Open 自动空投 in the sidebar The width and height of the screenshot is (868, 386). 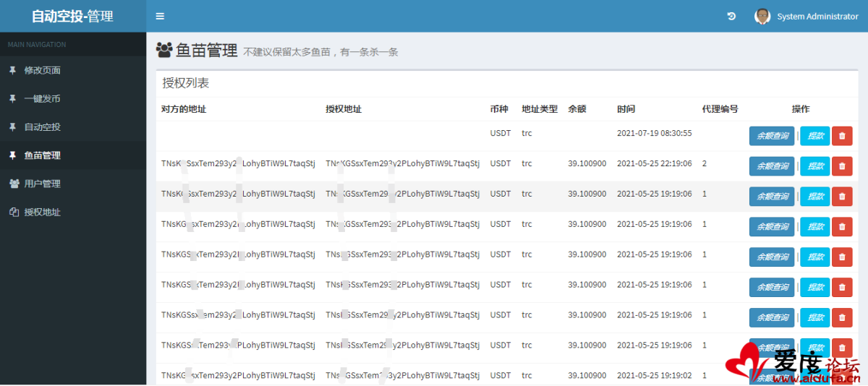73,126
